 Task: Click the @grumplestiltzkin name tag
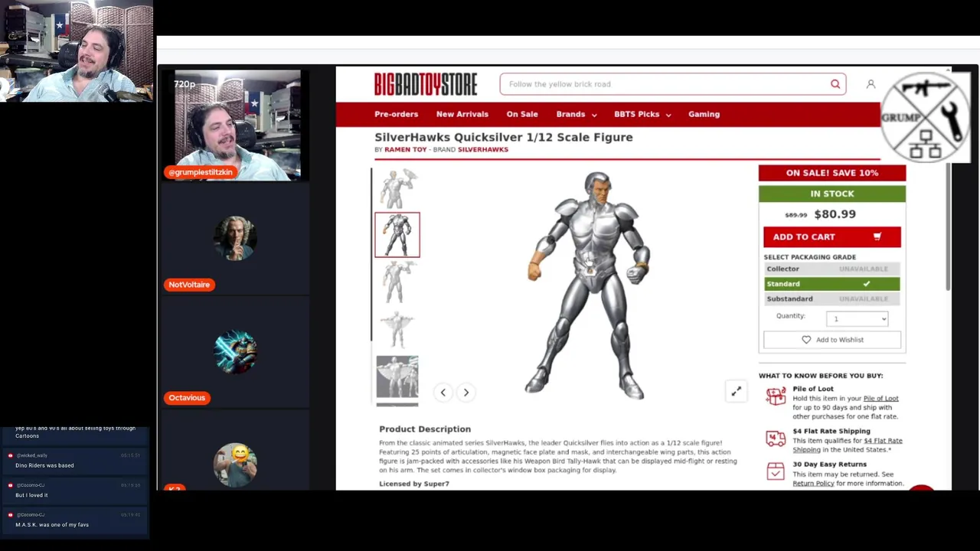(x=201, y=172)
